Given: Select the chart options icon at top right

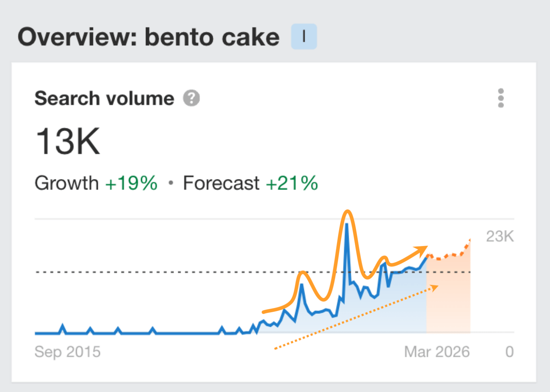Looking at the screenshot, I should pyautogui.click(x=501, y=98).
